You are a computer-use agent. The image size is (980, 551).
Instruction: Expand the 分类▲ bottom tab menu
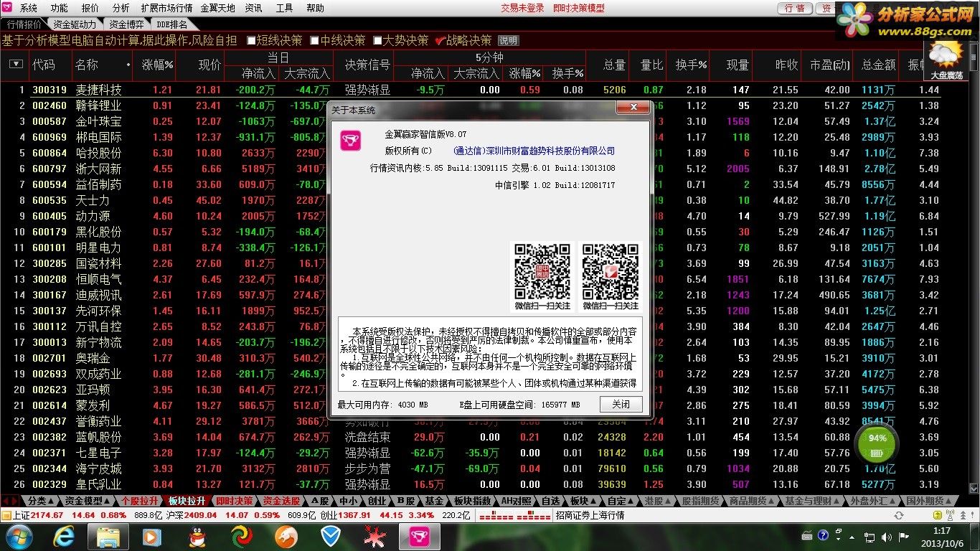[41, 501]
